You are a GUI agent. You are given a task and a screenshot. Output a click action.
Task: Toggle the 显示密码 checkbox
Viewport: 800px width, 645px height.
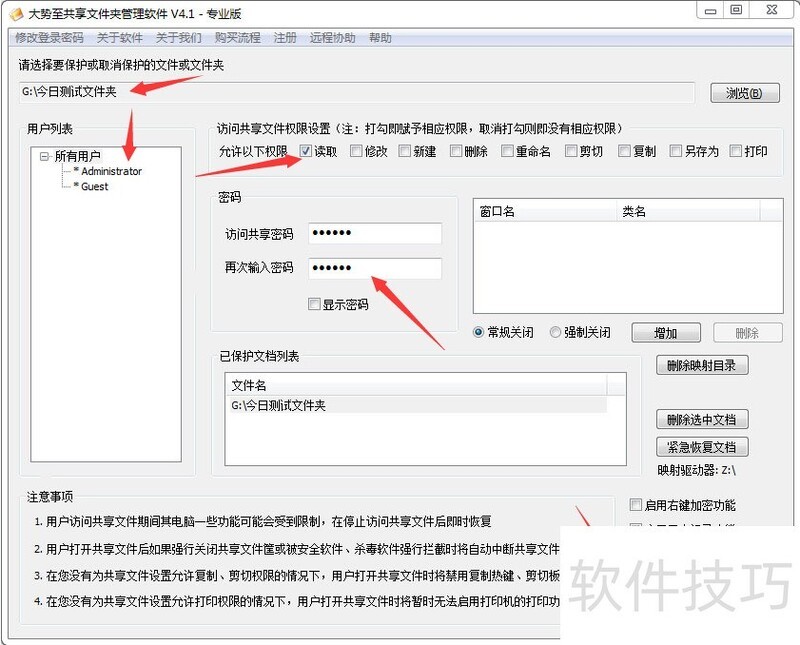point(315,304)
